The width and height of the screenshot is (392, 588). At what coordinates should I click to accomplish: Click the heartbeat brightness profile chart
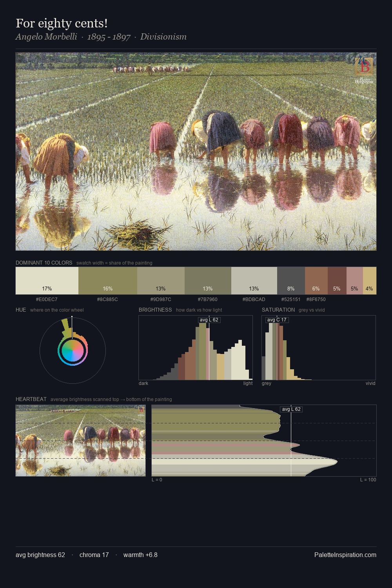pos(264,441)
